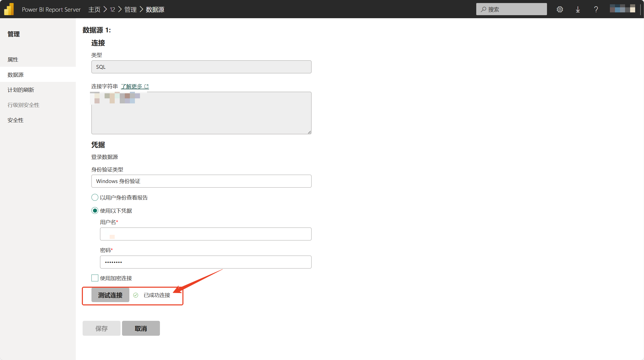Click the text area resize handle
Viewport: 644px width, 360px height.
click(309, 132)
